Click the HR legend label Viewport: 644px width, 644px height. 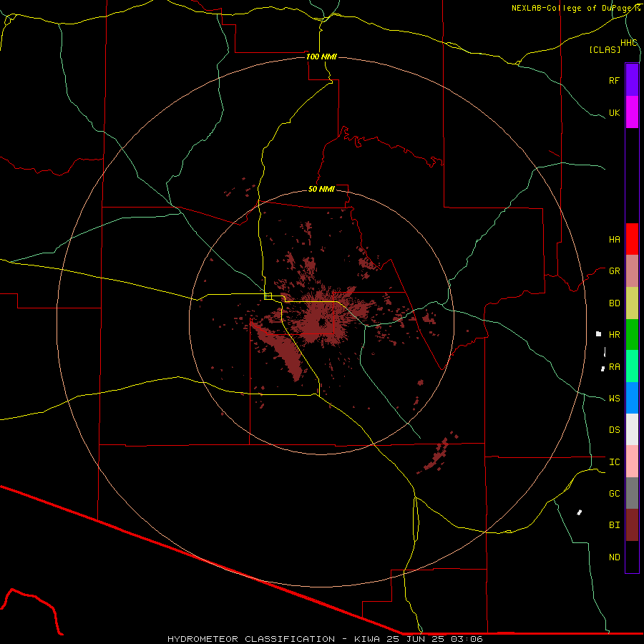click(x=614, y=335)
